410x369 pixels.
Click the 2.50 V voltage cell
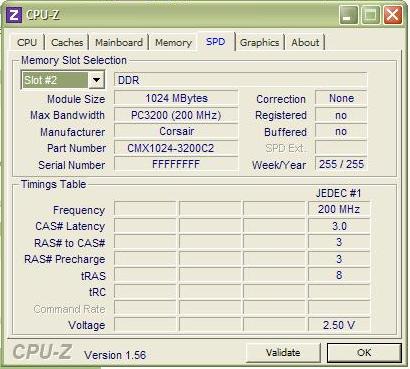point(339,325)
